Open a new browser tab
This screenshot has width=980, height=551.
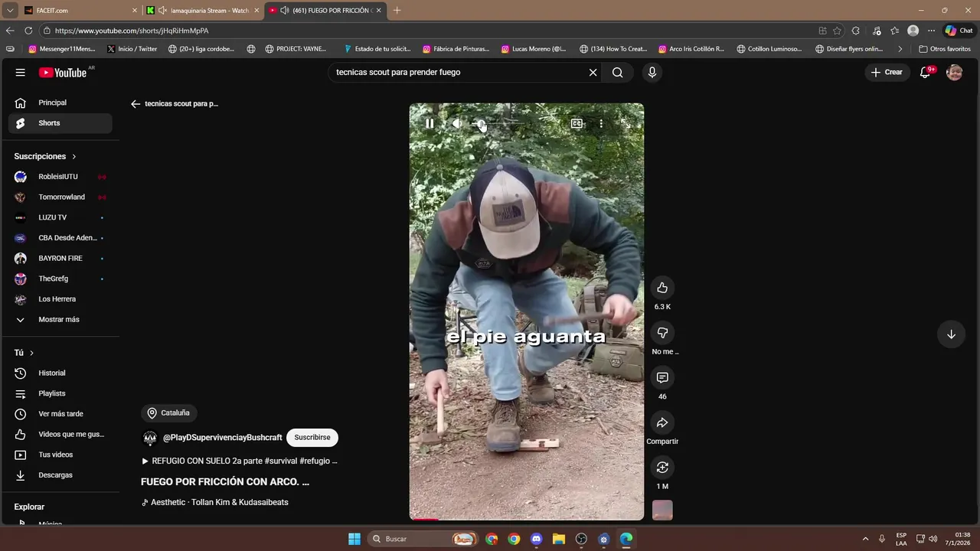(397, 11)
